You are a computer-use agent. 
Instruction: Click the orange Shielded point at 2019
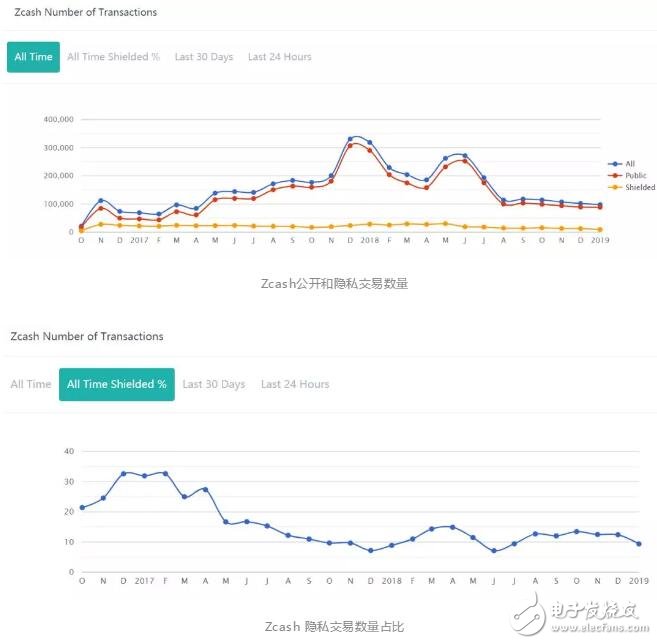point(599,229)
